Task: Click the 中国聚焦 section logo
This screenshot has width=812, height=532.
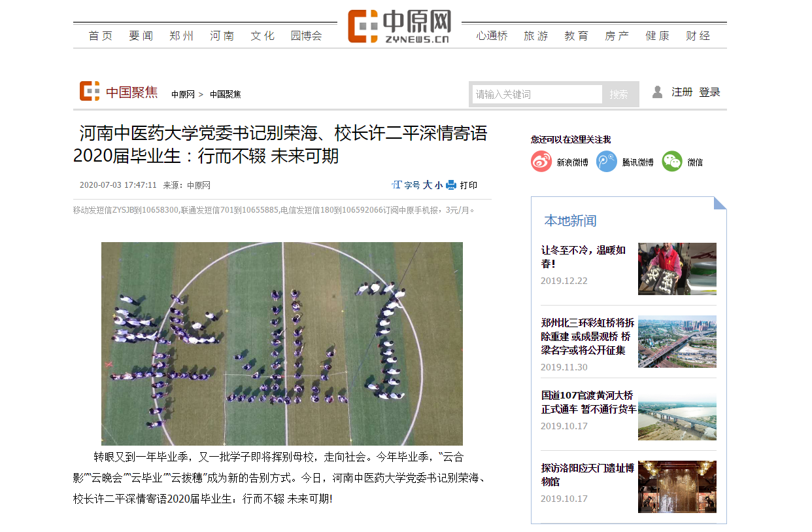Action: click(118, 92)
